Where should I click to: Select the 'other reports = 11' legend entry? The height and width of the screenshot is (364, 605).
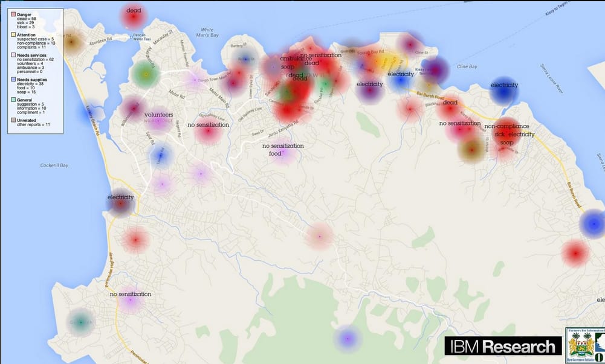tap(34, 124)
